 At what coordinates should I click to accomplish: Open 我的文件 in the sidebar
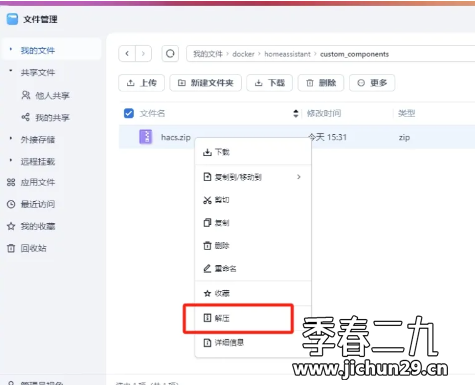point(51,50)
